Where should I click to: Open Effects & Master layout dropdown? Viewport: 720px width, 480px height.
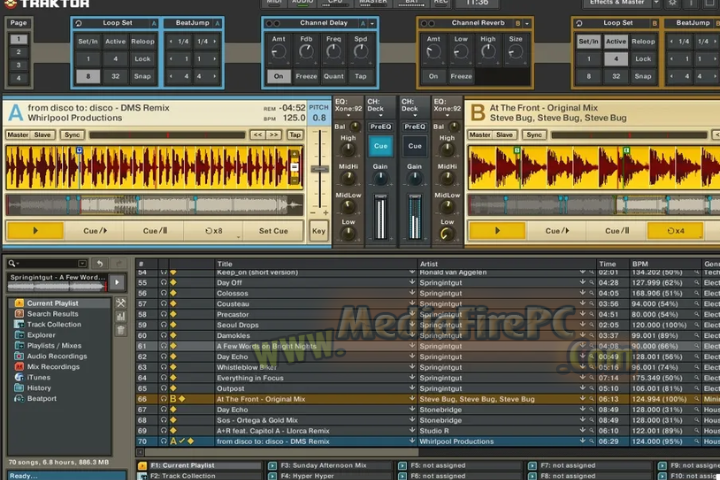(x=656, y=3)
